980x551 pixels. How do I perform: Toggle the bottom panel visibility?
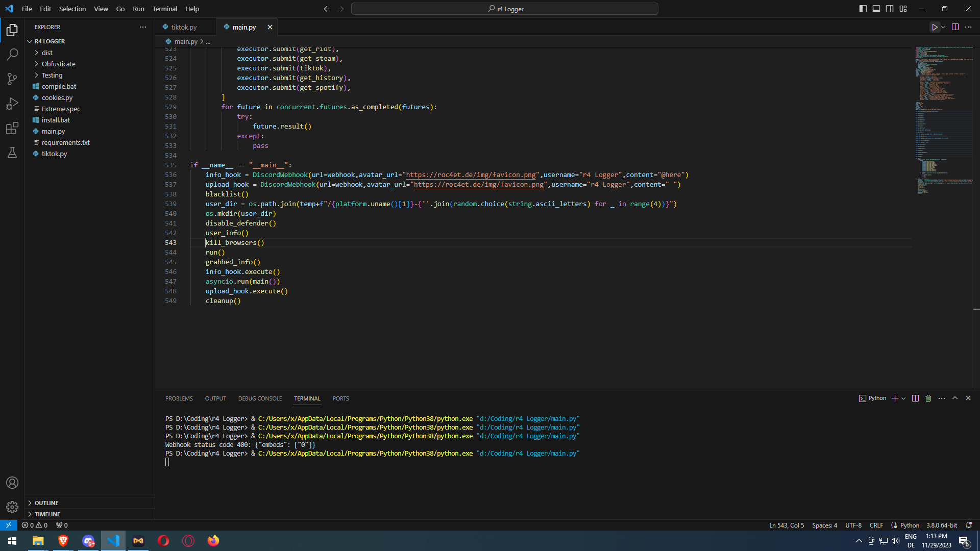point(876,9)
